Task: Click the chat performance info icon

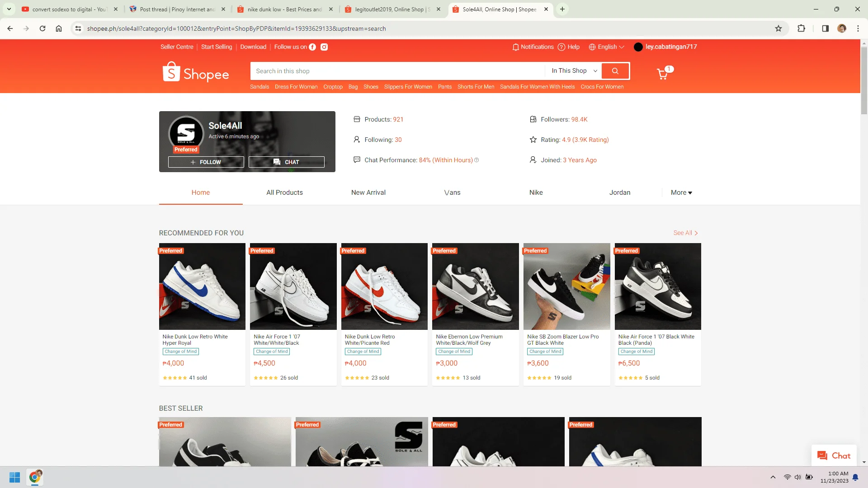Action: tap(476, 160)
